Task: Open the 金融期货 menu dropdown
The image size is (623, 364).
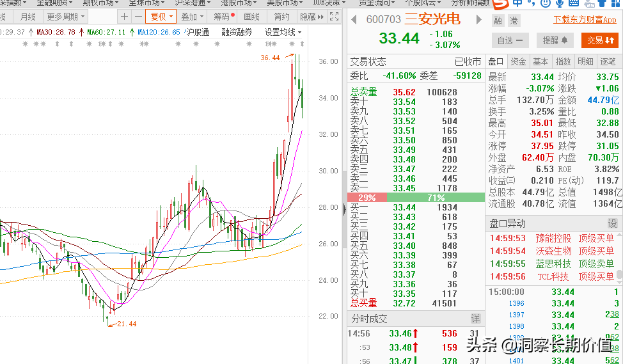Action: click(54, 3)
